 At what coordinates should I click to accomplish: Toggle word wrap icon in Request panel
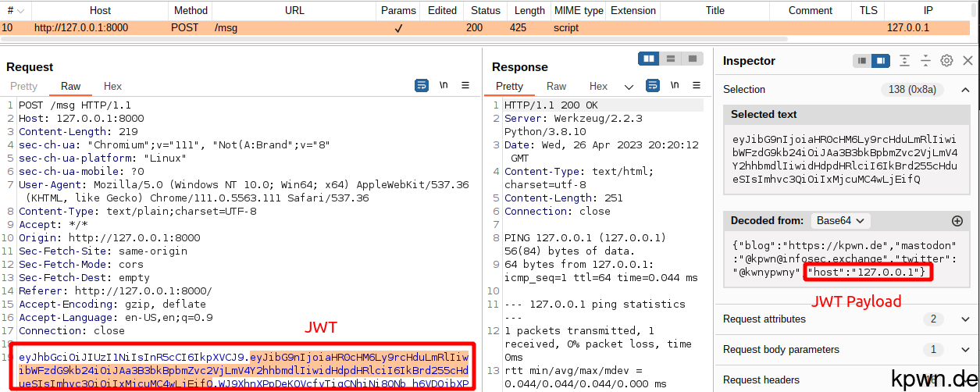click(x=422, y=86)
